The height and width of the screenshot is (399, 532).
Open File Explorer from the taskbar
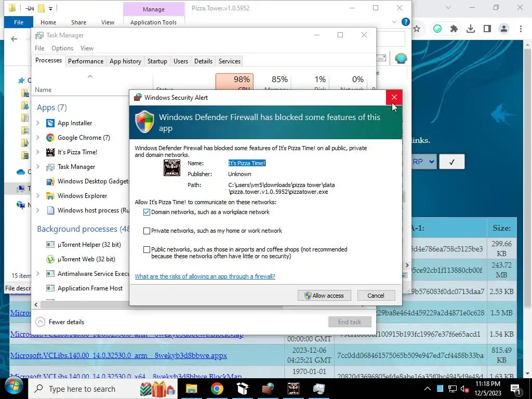click(191, 389)
